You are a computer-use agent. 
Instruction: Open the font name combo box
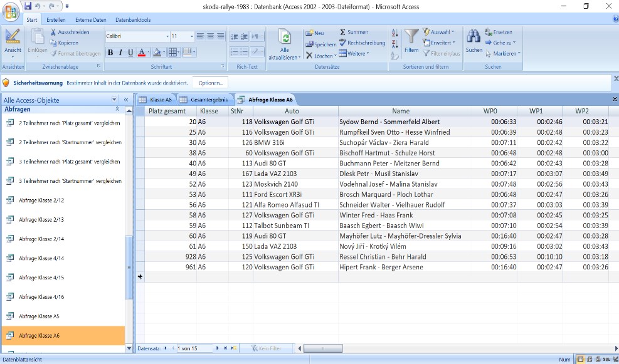[137, 36]
